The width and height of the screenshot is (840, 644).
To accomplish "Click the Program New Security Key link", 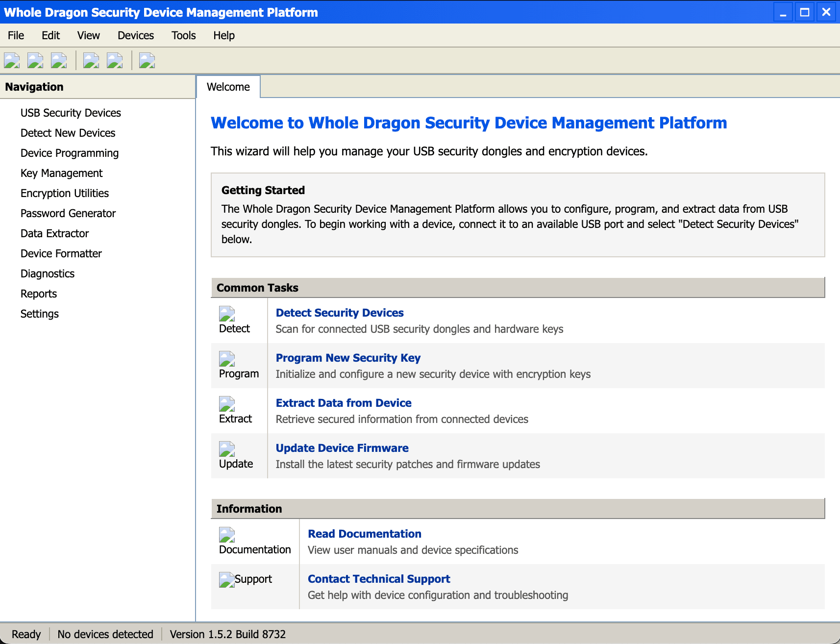I will [348, 358].
